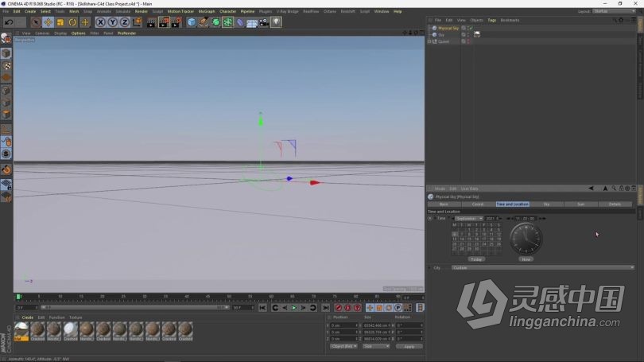
Task: Select the Move tool
Action: [x=48, y=22]
